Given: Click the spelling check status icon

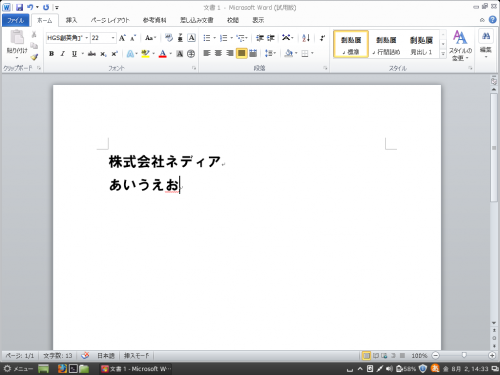Looking at the screenshot, I should 85,356.
